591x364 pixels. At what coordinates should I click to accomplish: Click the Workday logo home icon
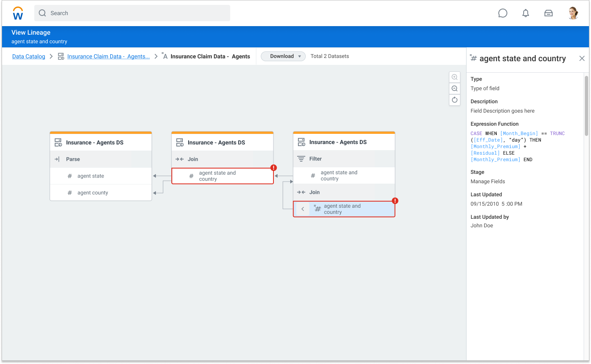(x=18, y=13)
